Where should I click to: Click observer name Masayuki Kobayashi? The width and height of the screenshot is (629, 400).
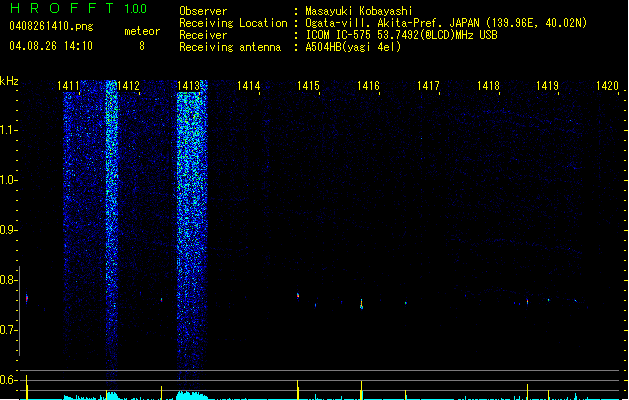point(359,11)
